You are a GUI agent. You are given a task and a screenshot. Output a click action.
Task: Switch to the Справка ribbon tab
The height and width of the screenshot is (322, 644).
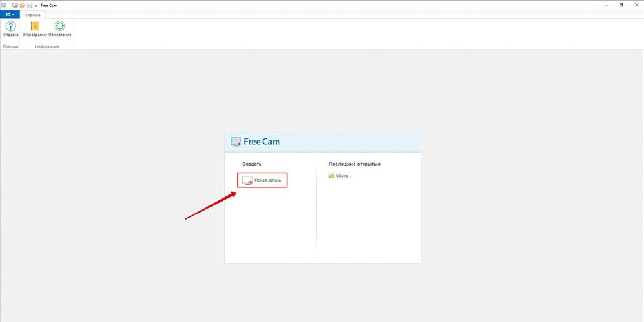33,14
